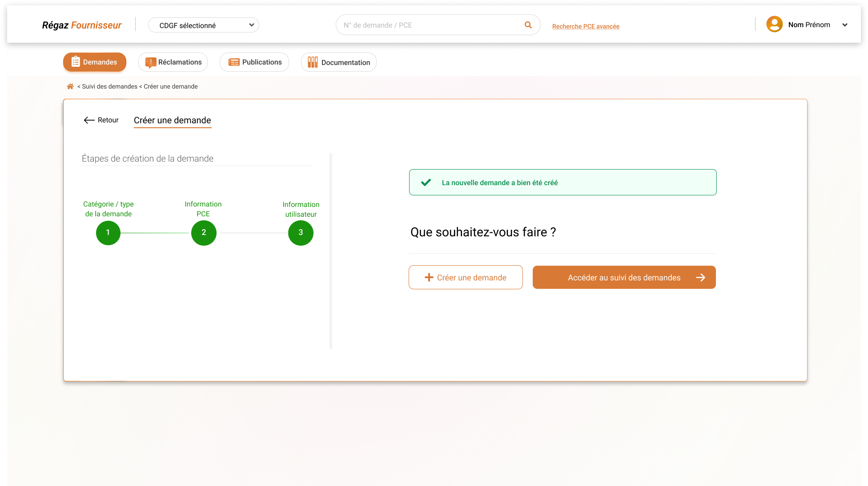Click the arrow on Accéder au suivi button
This screenshot has width=868, height=486.
point(700,278)
